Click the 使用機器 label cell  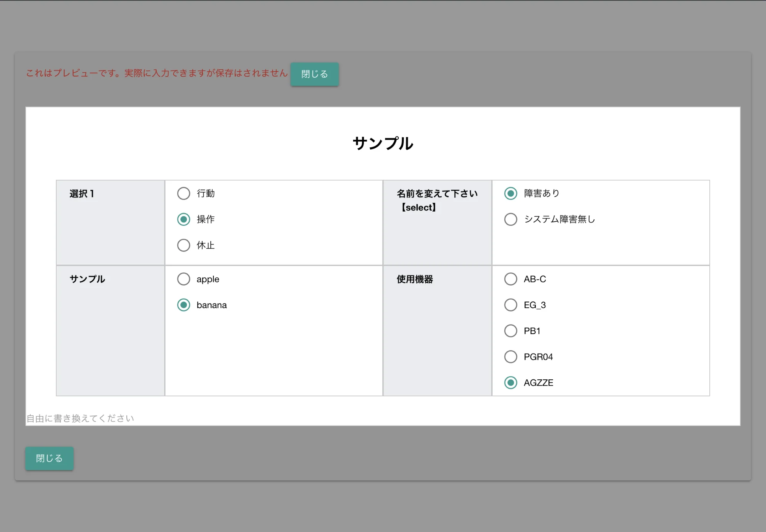pos(415,279)
